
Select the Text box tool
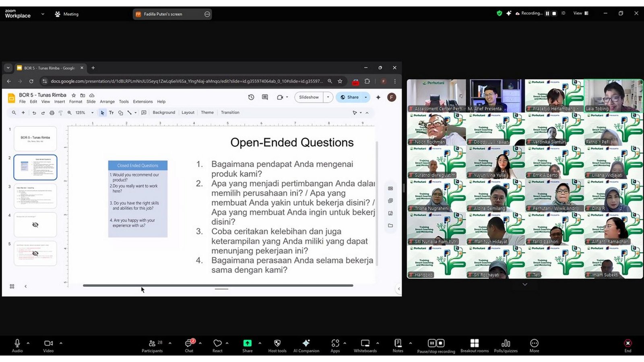[x=111, y=113]
